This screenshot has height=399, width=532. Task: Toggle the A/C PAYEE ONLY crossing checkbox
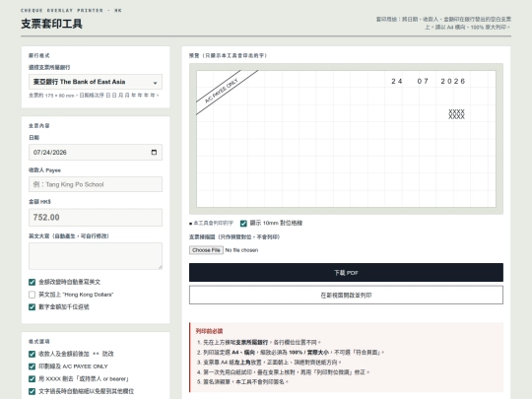click(x=32, y=366)
